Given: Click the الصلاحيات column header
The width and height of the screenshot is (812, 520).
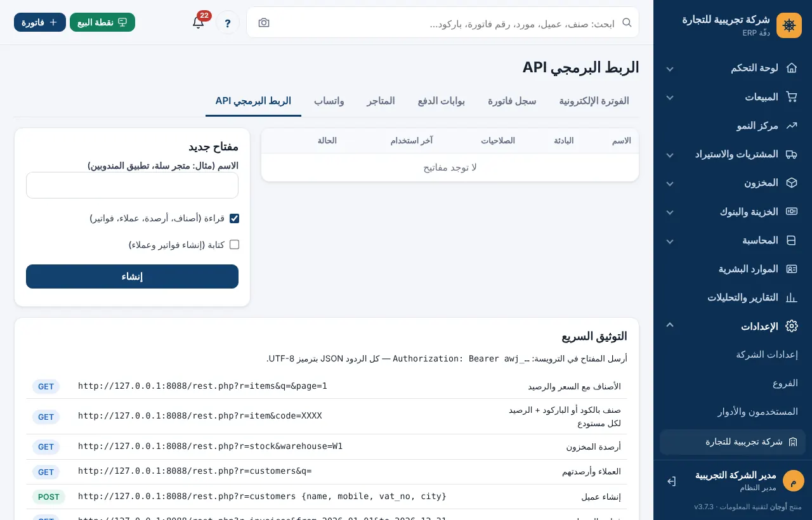Looking at the screenshot, I should click(x=498, y=141).
